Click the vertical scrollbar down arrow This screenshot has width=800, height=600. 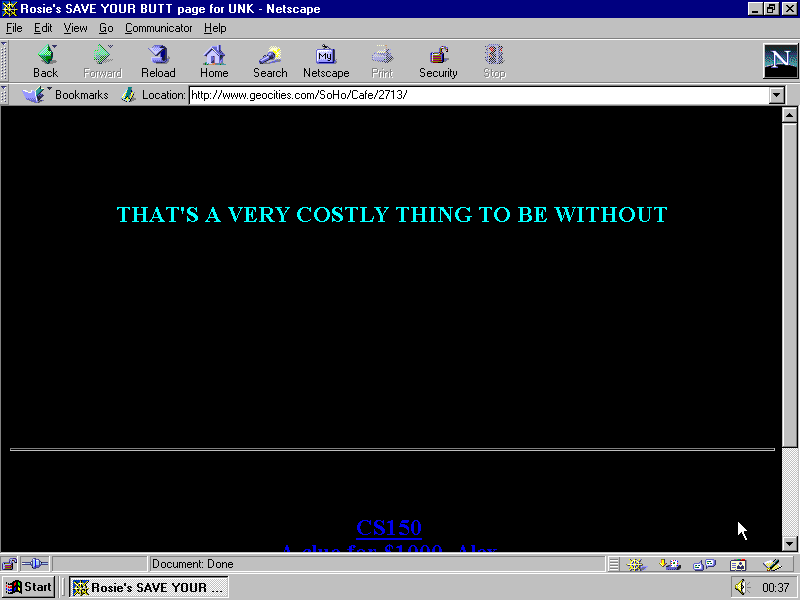pos(789,543)
